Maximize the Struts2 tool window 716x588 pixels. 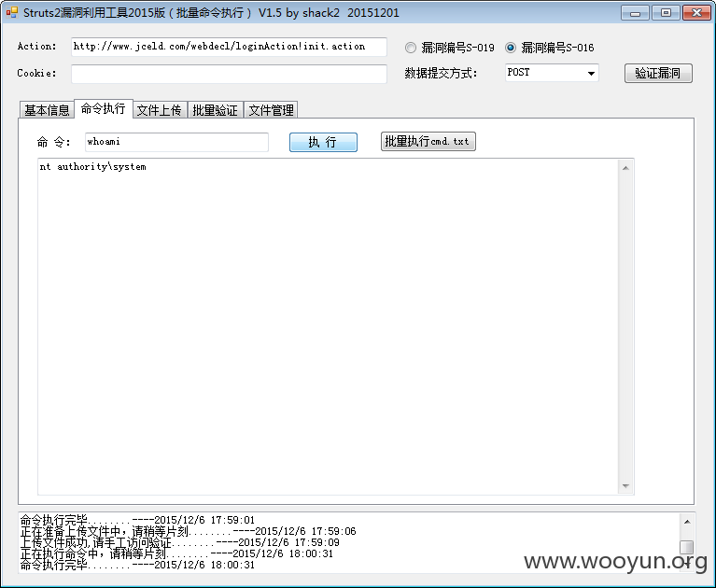pos(666,13)
